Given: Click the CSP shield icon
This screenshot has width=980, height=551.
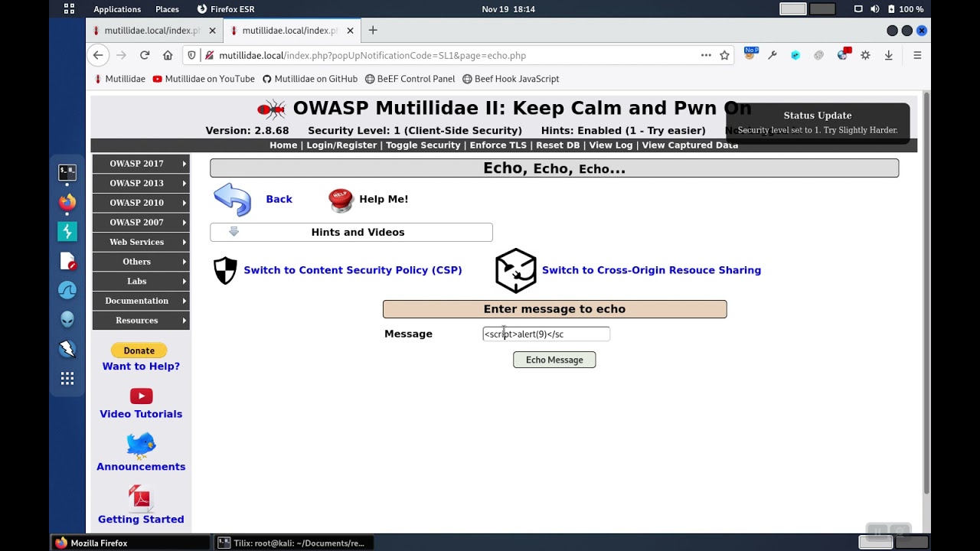Looking at the screenshot, I should coord(225,270).
